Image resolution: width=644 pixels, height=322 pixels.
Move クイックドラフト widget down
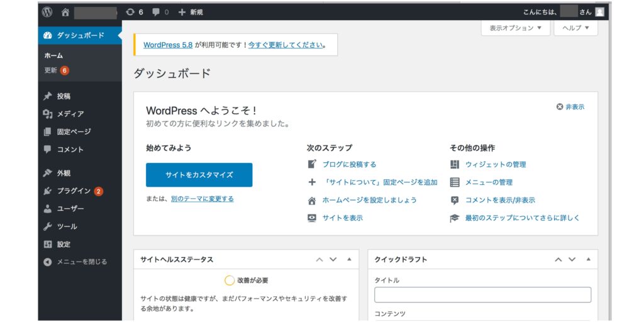(572, 260)
